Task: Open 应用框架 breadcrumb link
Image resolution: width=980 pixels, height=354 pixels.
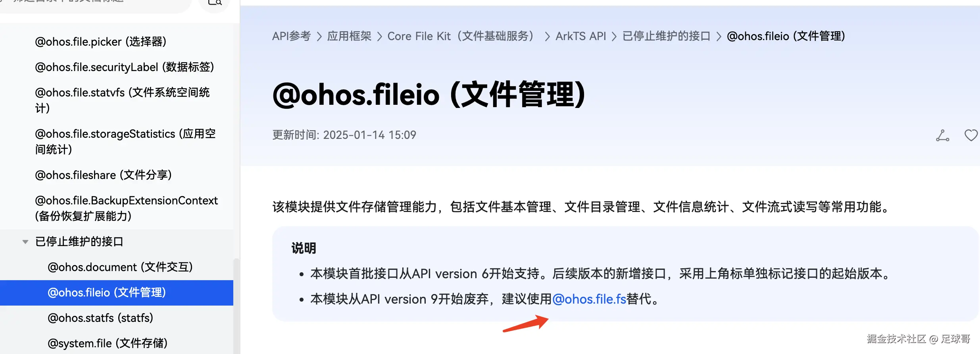Action: click(349, 36)
